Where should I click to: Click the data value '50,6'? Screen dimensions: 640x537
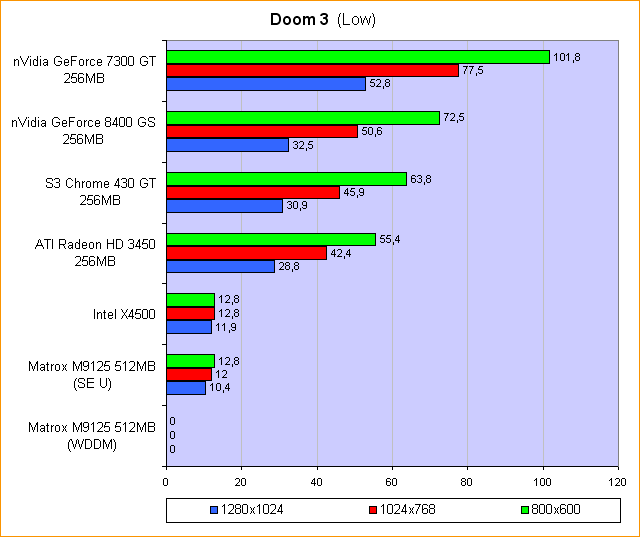pyautogui.click(x=372, y=131)
